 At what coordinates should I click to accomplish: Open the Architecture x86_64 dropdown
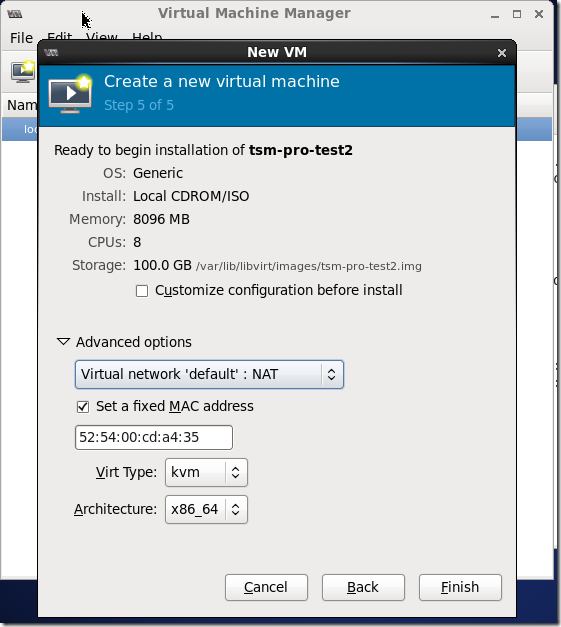click(x=206, y=509)
